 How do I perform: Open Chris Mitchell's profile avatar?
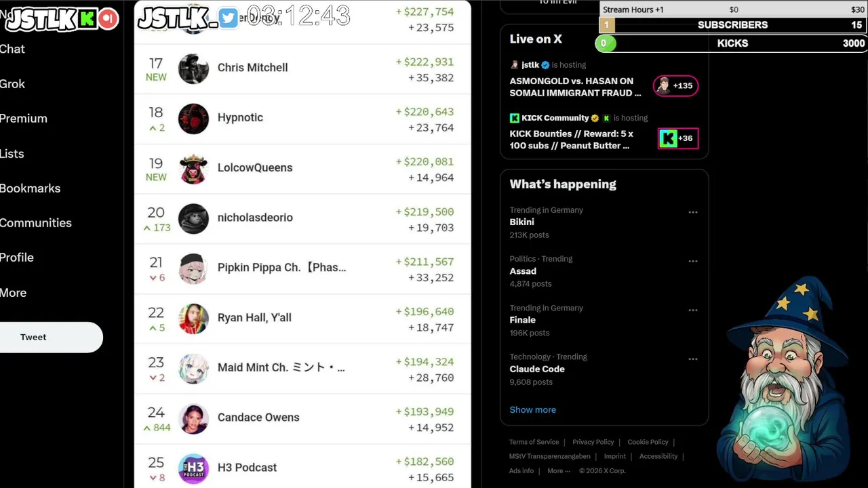tap(193, 68)
